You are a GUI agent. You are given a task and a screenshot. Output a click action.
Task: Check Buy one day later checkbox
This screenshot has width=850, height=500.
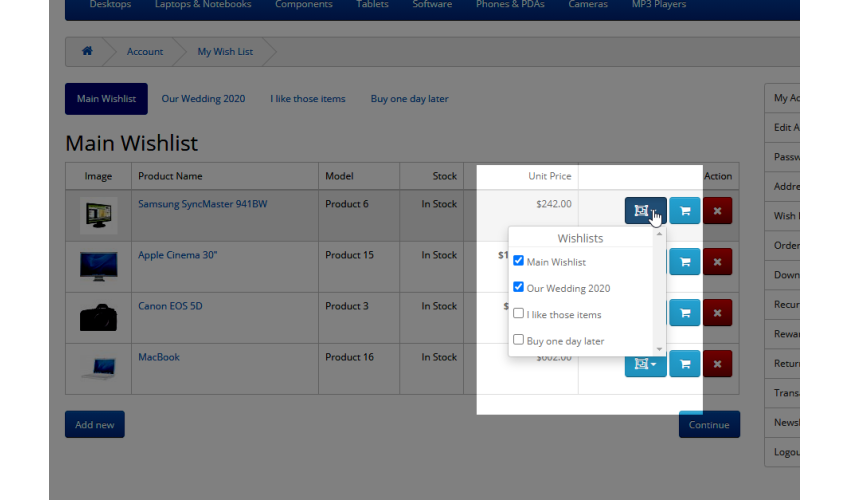tap(518, 339)
